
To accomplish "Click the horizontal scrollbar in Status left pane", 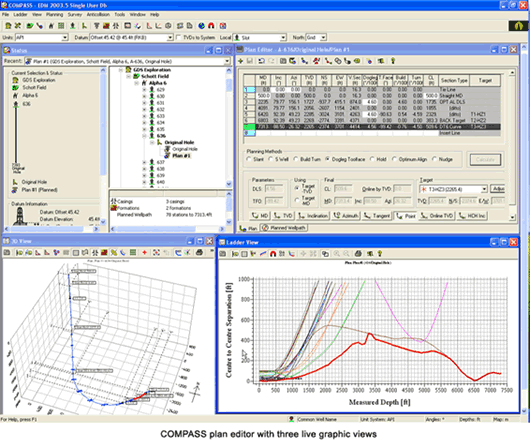I will tap(52, 229).
